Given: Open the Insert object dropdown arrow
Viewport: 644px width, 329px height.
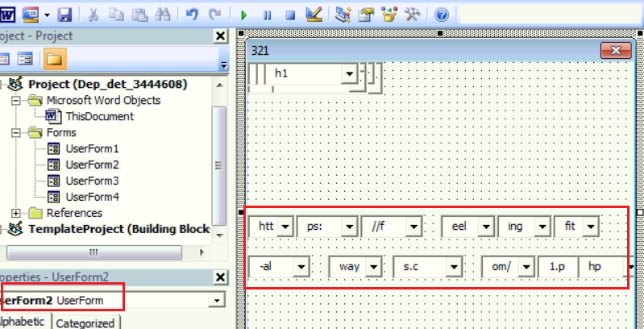Looking at the screenshot, I should (48, 15).
